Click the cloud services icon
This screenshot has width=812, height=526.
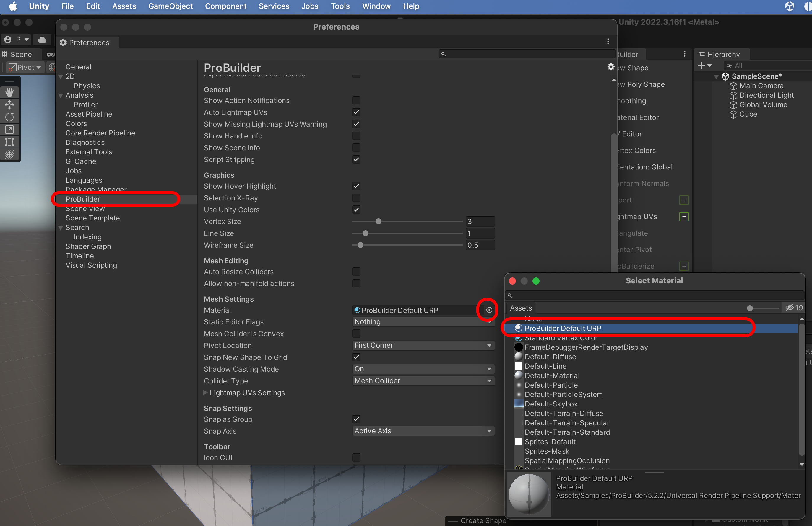(42, 40)
